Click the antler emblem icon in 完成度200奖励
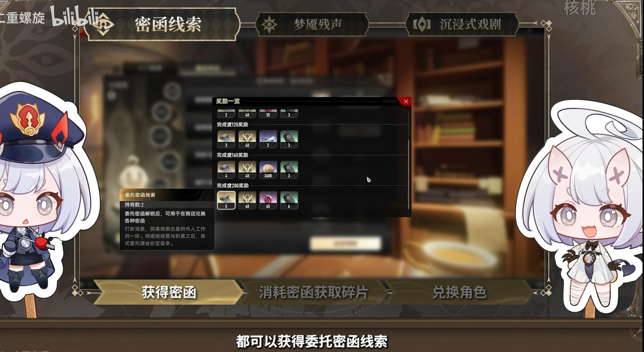This screenshot has width=644, height=352. coord(247,200)
